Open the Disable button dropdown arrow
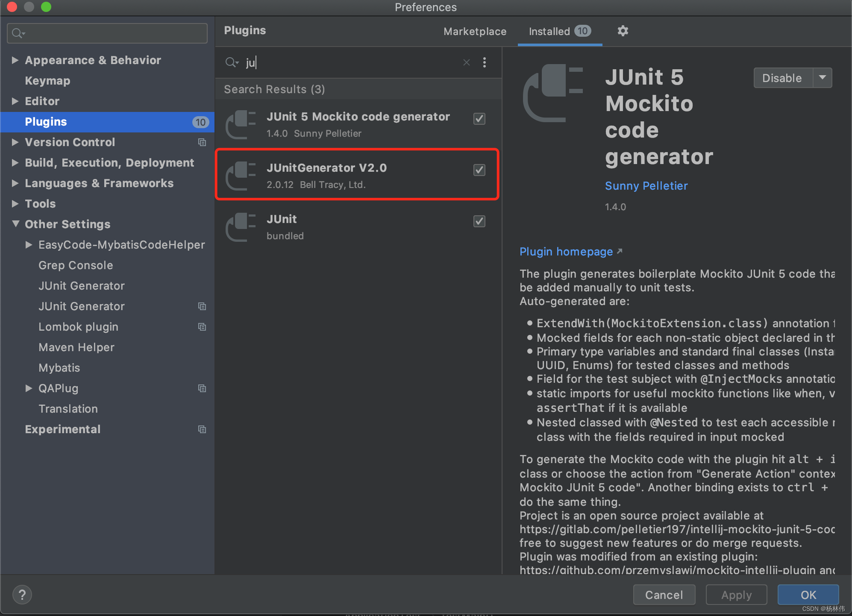The width and height of the screenshot is (852, 616). pos(822,78)
